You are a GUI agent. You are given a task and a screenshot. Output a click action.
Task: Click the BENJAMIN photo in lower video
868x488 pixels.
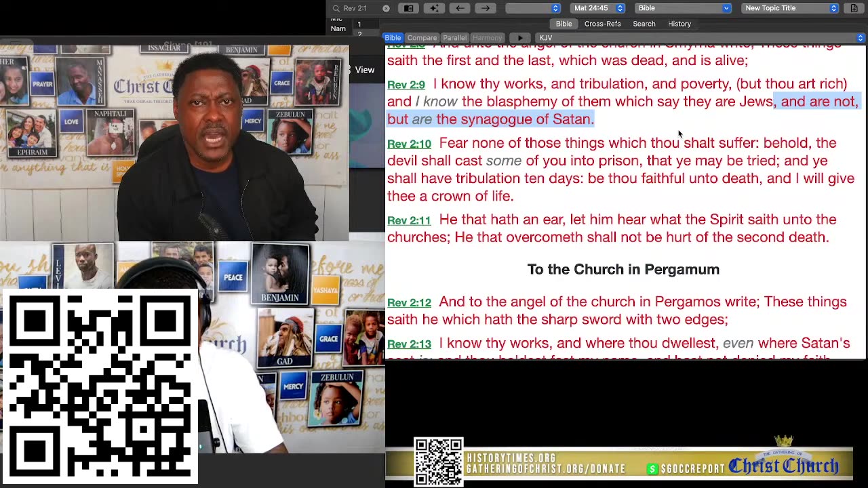tap(280, 273)
